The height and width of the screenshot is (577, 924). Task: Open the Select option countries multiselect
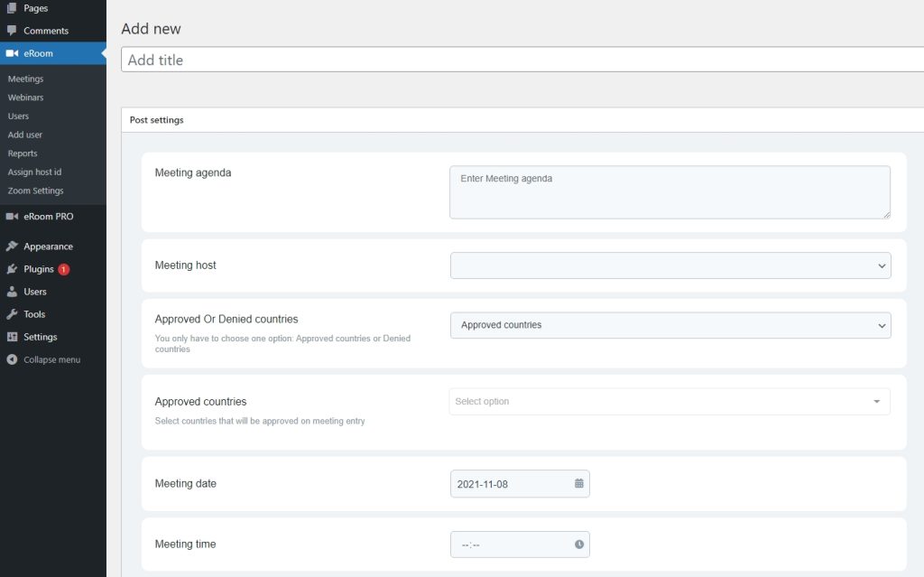[669, 402]
